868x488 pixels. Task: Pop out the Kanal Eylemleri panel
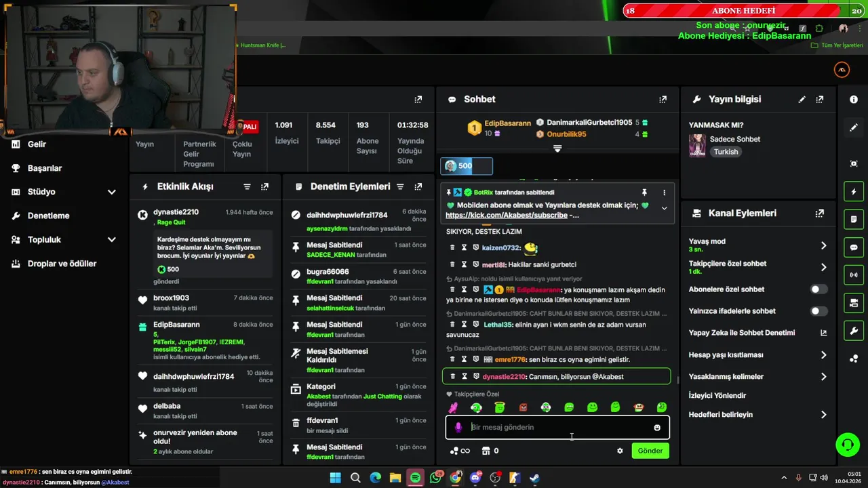pos(819,213)
